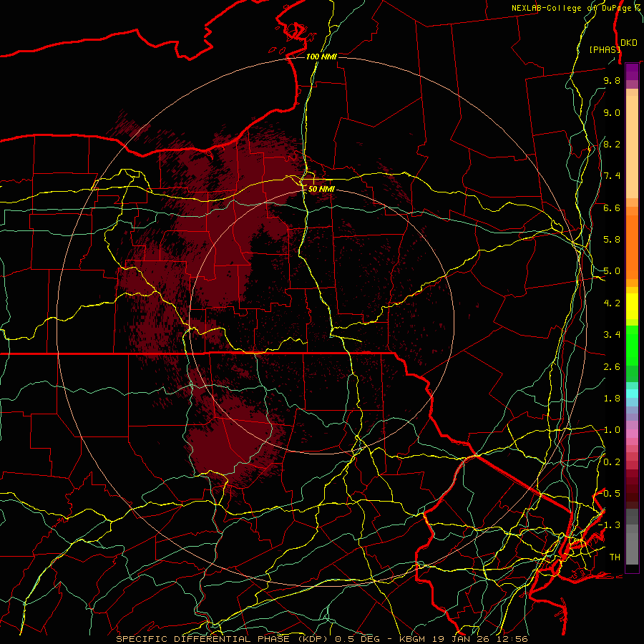Click the TH threshold legend label
The image size is (644, 644).
coord(615,557)
